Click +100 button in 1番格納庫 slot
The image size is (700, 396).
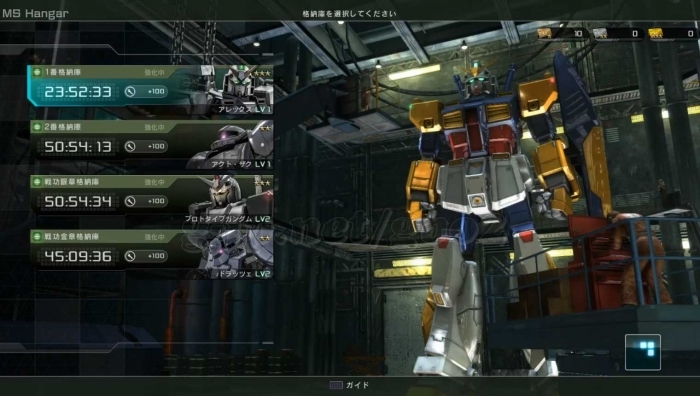coord(156,92)
